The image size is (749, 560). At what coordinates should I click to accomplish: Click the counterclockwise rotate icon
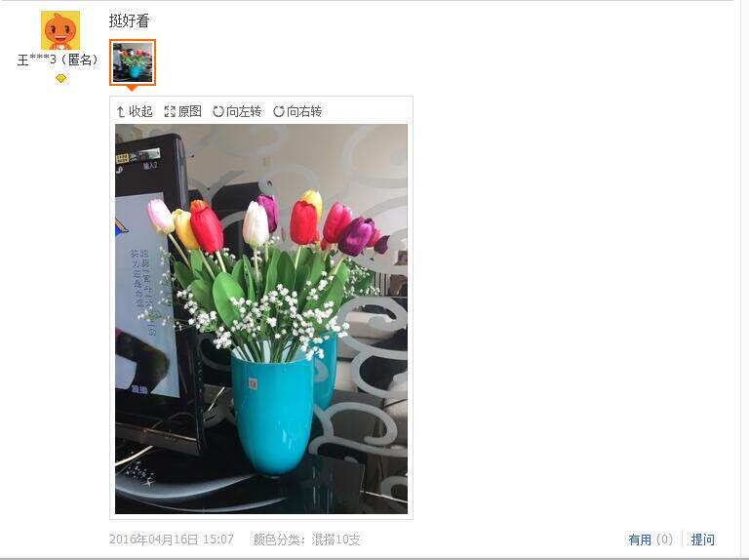(x=218, y=111)
